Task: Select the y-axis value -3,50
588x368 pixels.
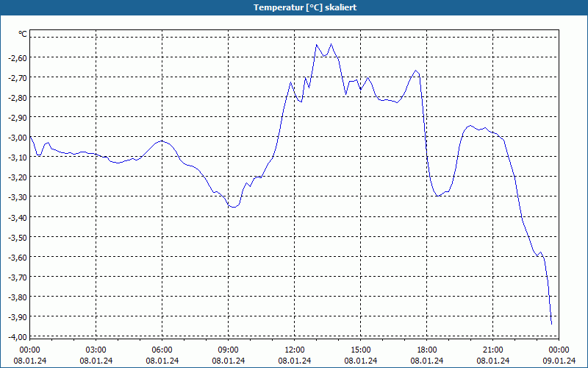Action: [x=17, y=237]
